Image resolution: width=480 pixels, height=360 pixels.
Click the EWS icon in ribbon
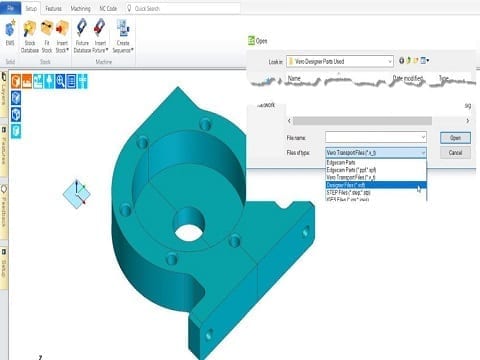[x=10, y=33]
